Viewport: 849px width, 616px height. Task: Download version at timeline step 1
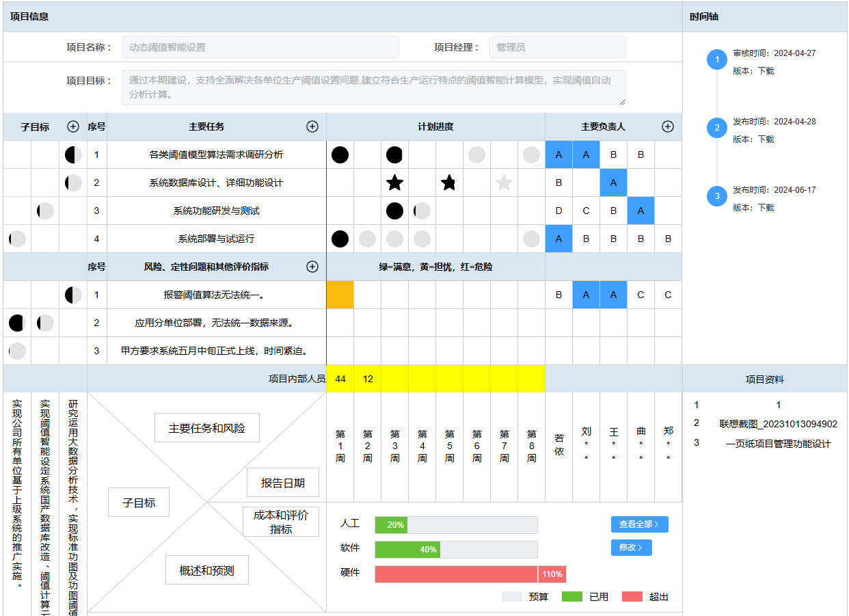point(766,70)
